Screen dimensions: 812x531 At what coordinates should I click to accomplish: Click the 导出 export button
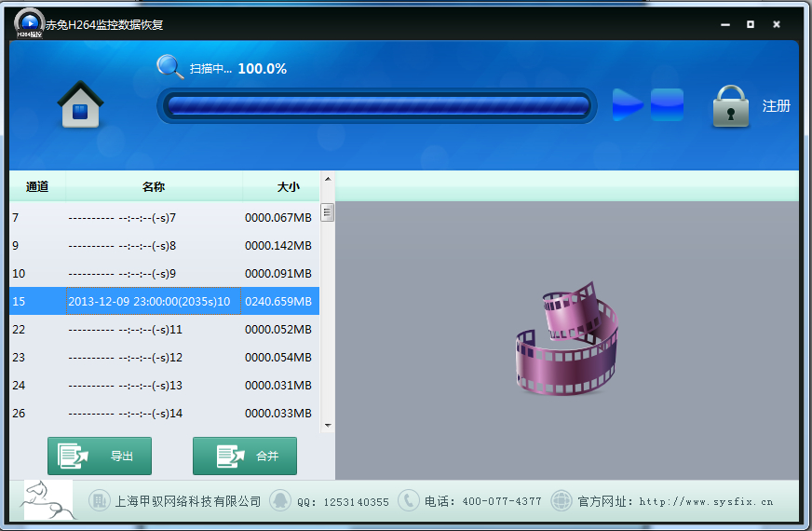(x=100, y=456)
